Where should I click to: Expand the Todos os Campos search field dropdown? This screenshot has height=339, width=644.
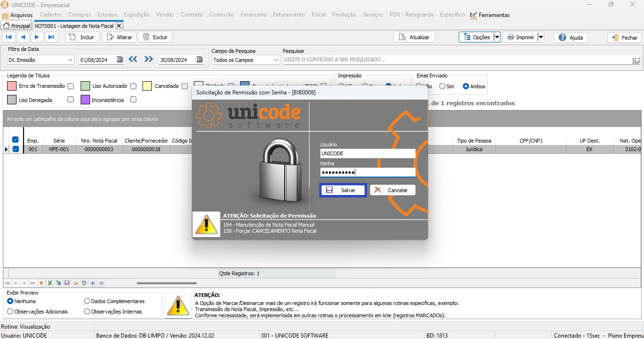276,60
